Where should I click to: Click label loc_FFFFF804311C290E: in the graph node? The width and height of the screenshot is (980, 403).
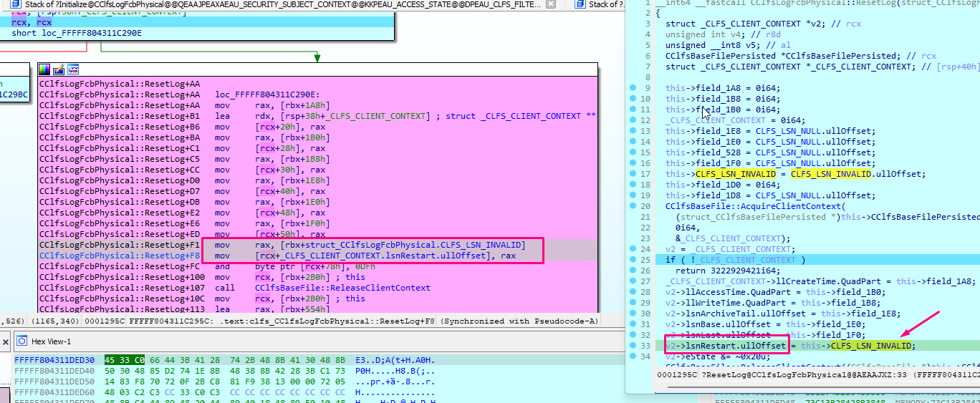[x=267, y=94]
